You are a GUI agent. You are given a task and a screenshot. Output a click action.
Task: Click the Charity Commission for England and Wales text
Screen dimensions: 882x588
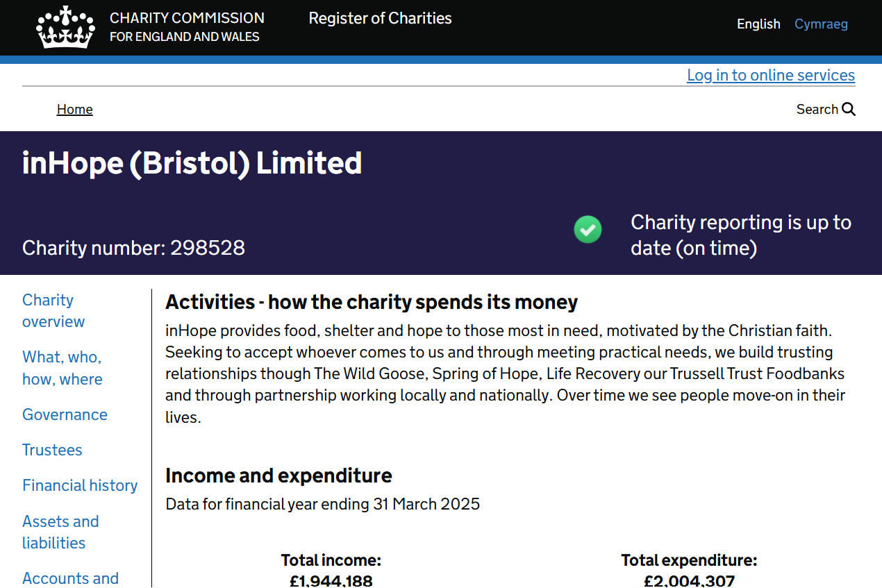click(x=187, y=27)
